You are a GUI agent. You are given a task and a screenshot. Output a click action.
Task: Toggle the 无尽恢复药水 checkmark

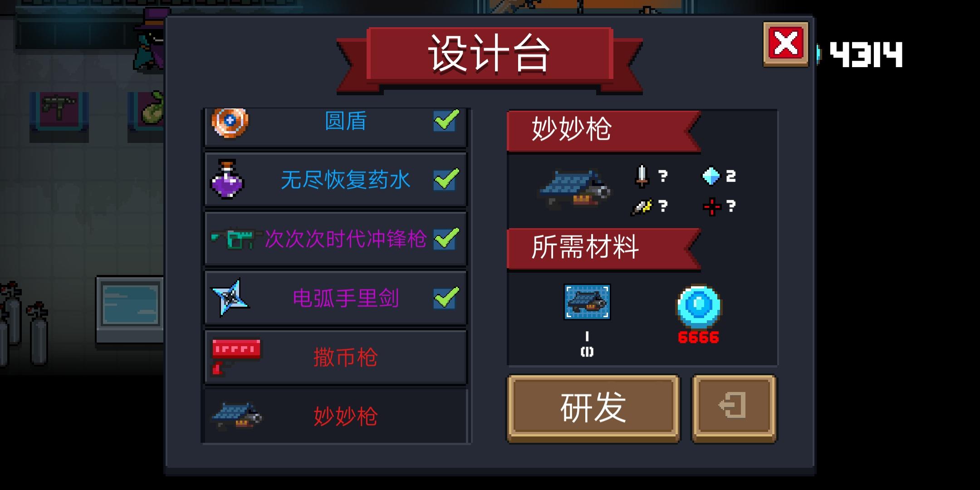pos(446,179)
